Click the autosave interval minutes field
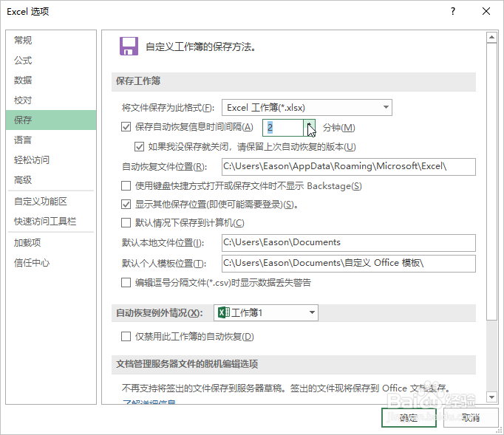Image resolution: width=504 pixels, height=435 pixels. coord(282,128)
